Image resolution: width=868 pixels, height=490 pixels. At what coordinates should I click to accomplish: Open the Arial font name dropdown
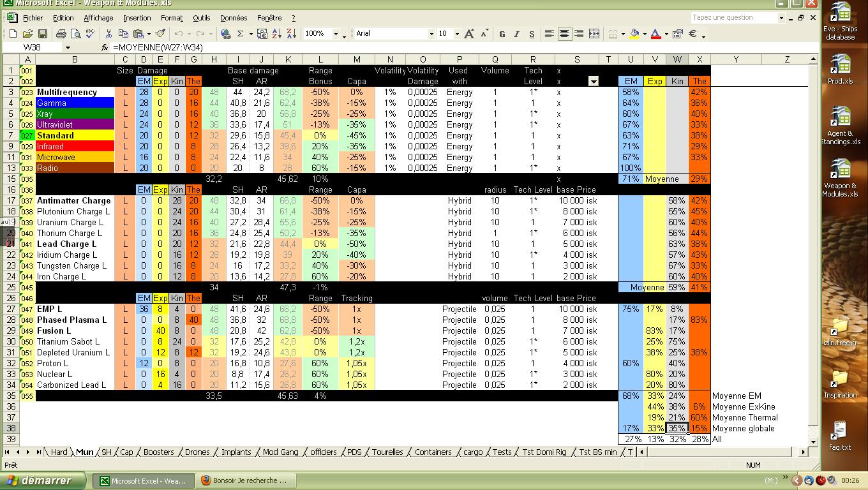click(431, 34)
